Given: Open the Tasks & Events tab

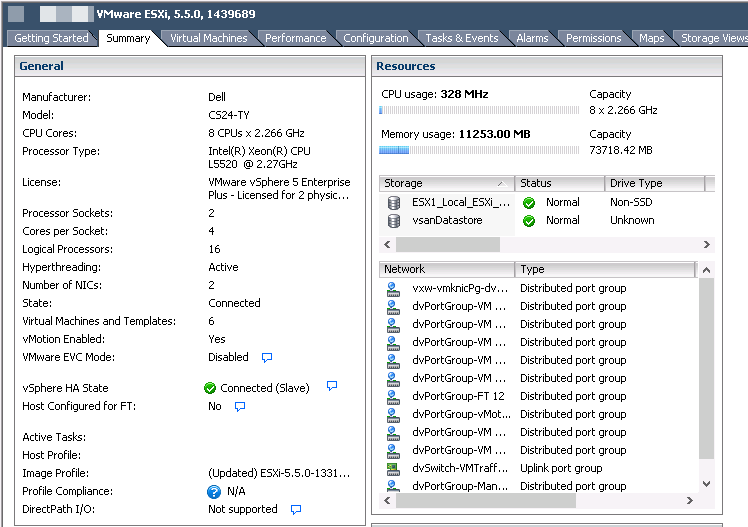Looking at the screenshot, I should coord(461,38).
